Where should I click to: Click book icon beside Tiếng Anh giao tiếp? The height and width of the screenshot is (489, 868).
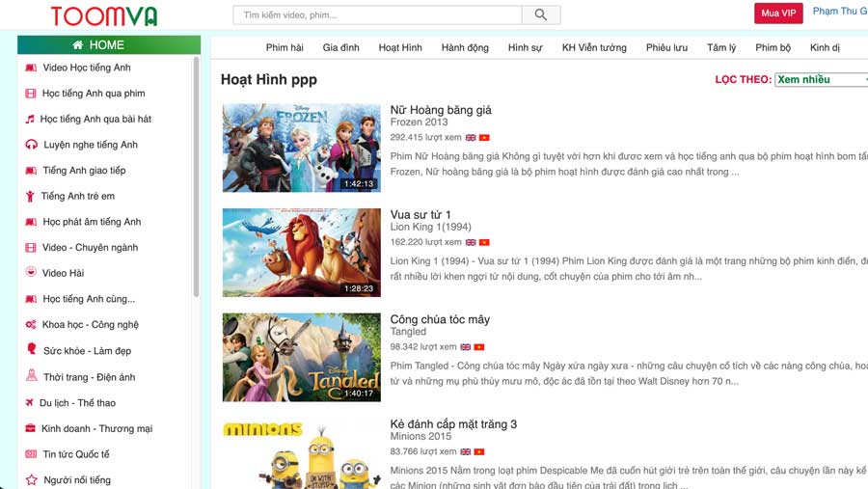(x=31, y=171)
